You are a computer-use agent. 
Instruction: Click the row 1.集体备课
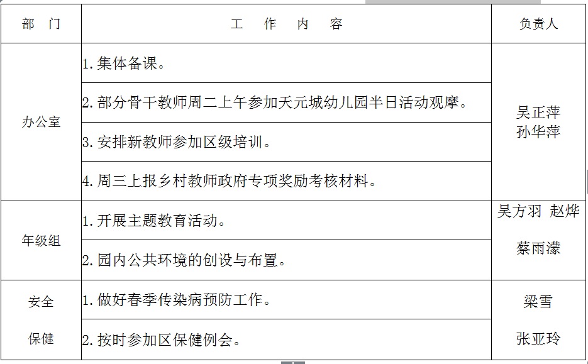point(286,63)
